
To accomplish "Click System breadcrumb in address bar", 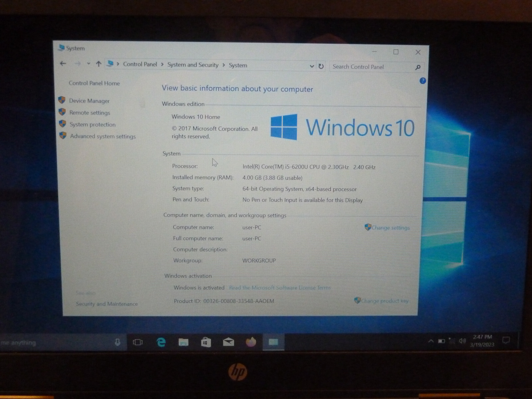I will 238,66.
